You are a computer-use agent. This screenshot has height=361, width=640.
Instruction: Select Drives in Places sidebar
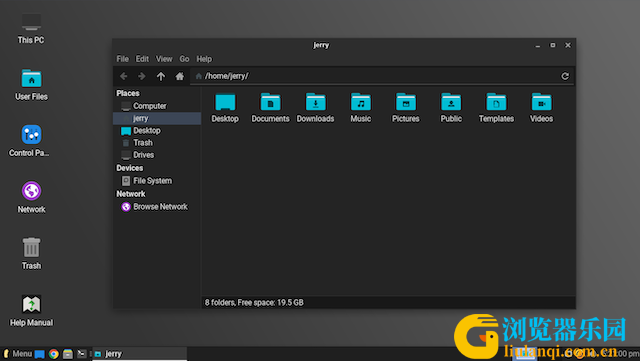point(157,155)
